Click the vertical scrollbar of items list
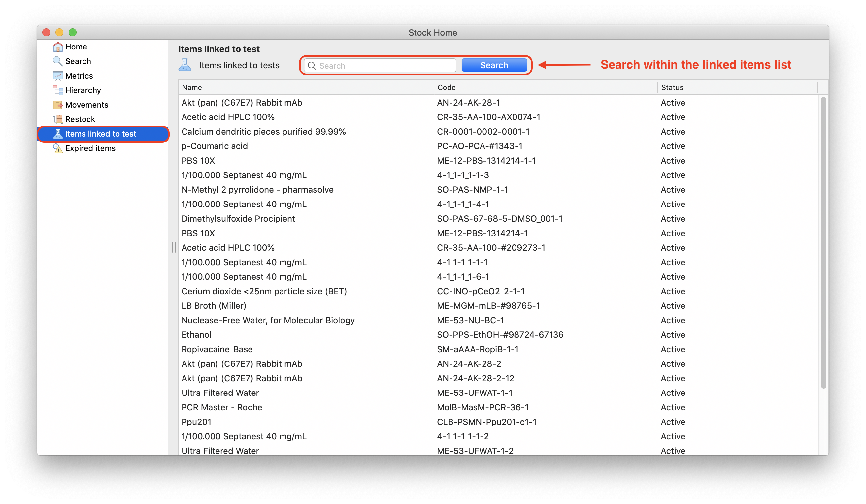Image resolution: width=866 pixels, height=504 pixels. 823,242
